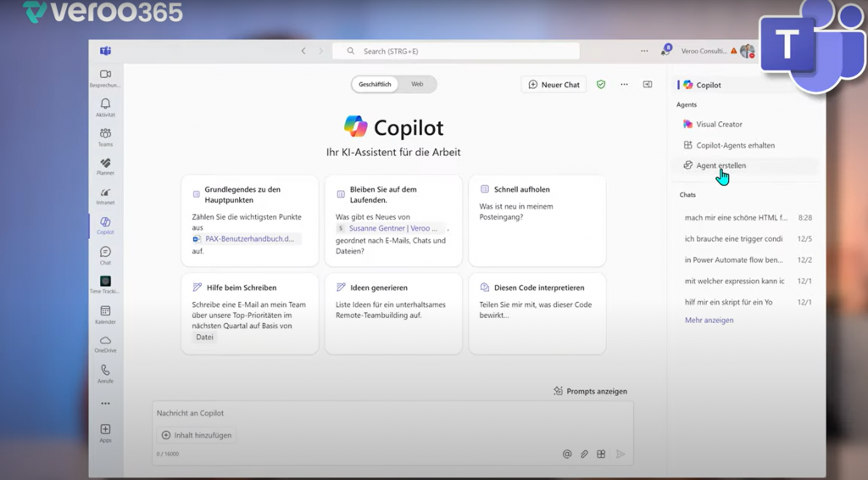Open Planner from the sidebar
Image resolution: width=868 pixels, height=480 pixels.
[105, 166]
